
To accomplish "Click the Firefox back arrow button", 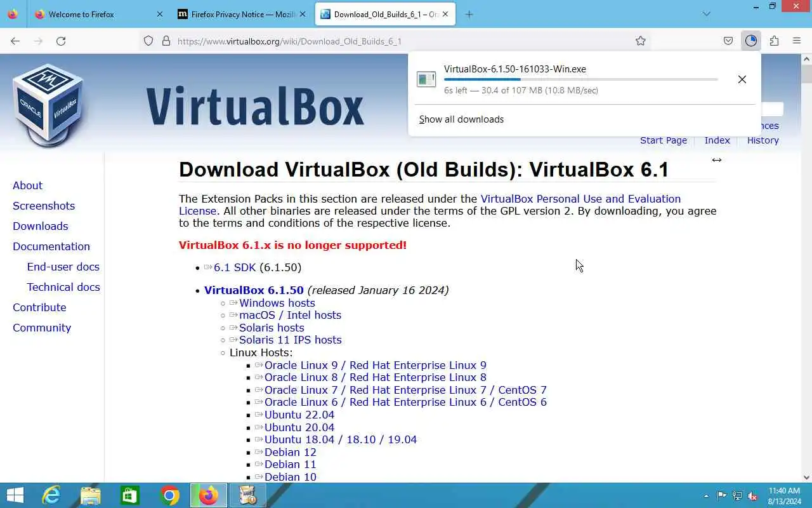I will [x=15, y=41].
